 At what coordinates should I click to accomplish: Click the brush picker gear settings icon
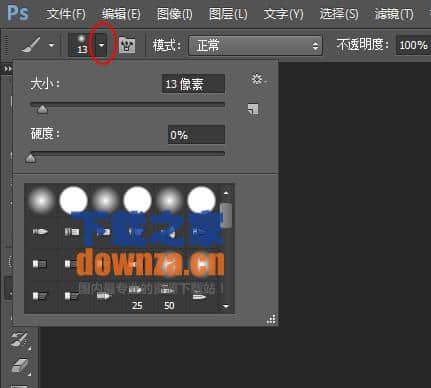257,80
